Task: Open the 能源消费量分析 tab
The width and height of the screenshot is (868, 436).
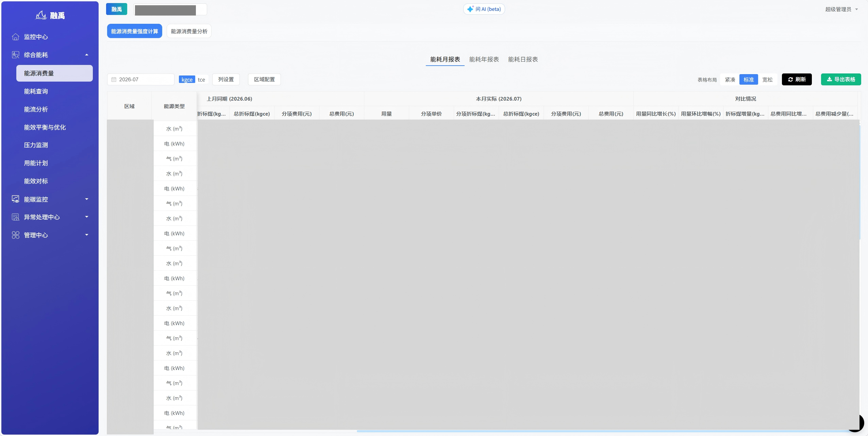Action: coord(189,31)
